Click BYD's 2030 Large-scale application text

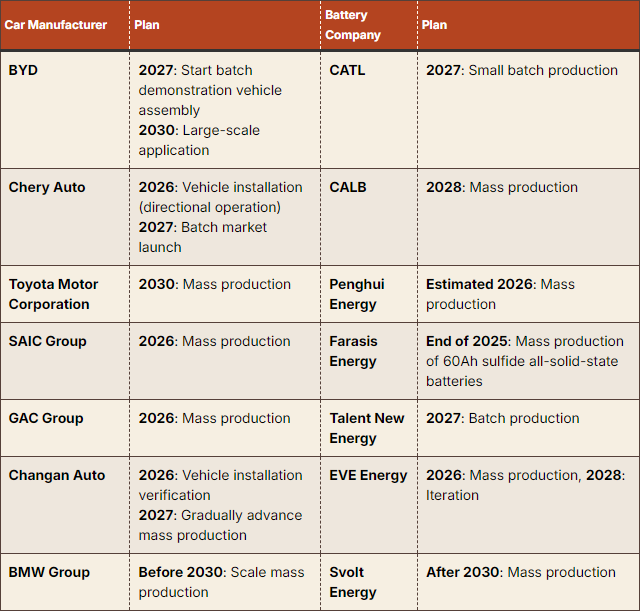[200, 140]
